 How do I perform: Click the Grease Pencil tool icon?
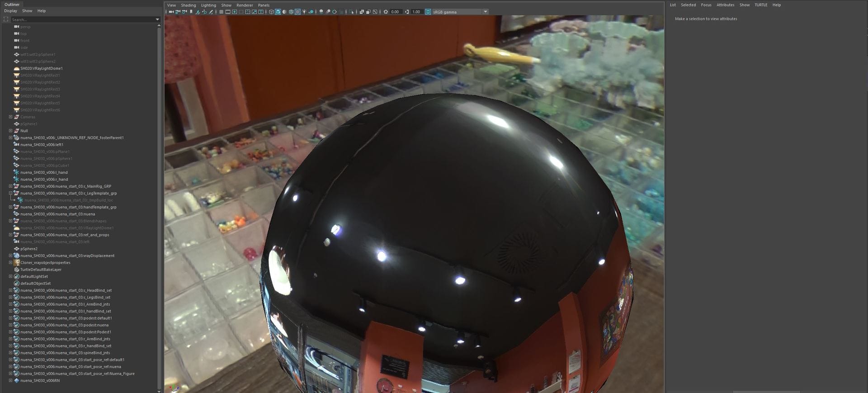coord(211,12)
